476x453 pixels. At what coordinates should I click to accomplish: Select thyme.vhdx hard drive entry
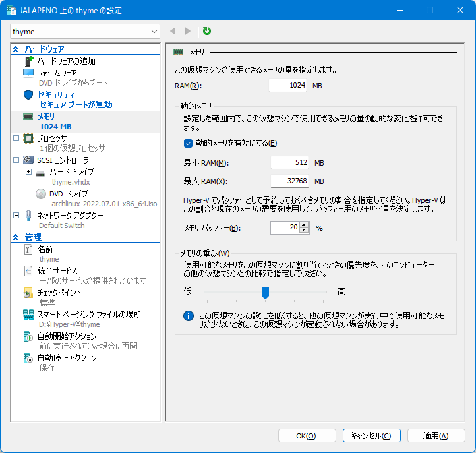71,182
